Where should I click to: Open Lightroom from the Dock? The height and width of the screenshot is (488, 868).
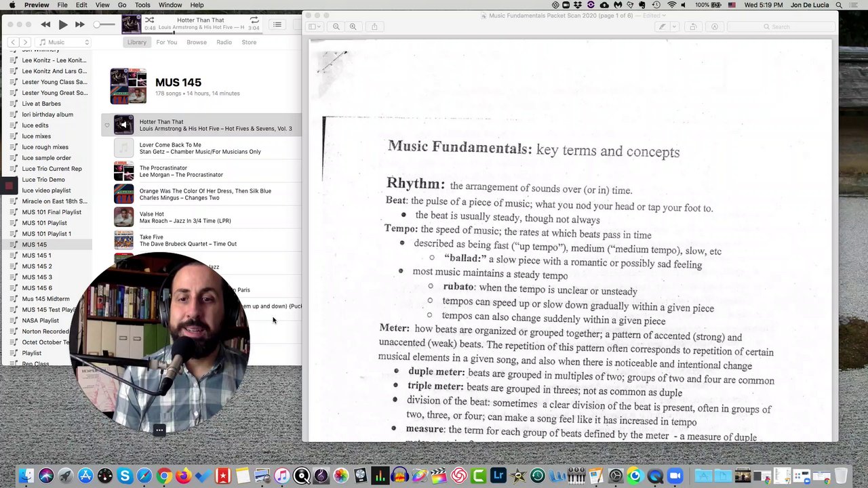tap(498, 476)
